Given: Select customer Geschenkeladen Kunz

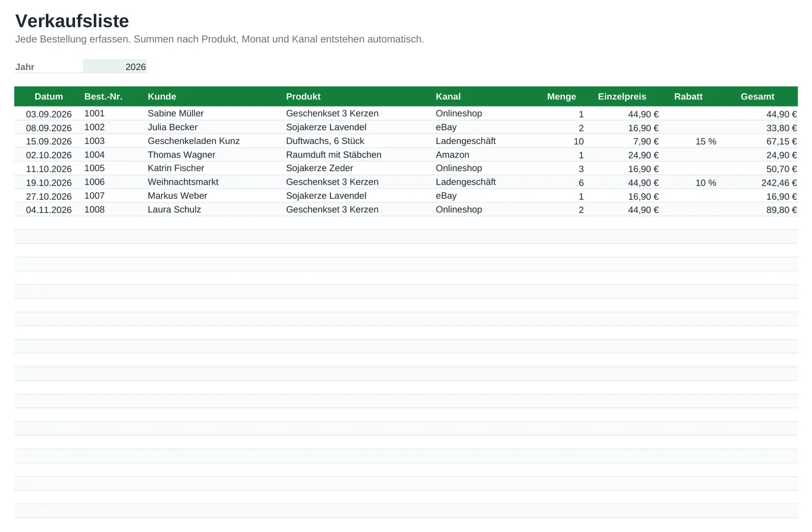Looking at the screenshot, I should pyautogui.click(x=193, y=141).
